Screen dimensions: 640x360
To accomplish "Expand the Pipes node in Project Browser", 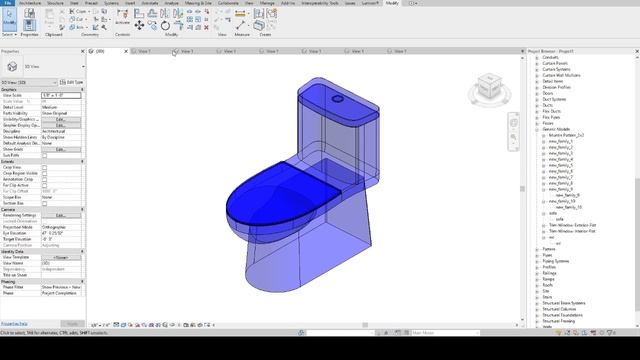I will point(537,255).
